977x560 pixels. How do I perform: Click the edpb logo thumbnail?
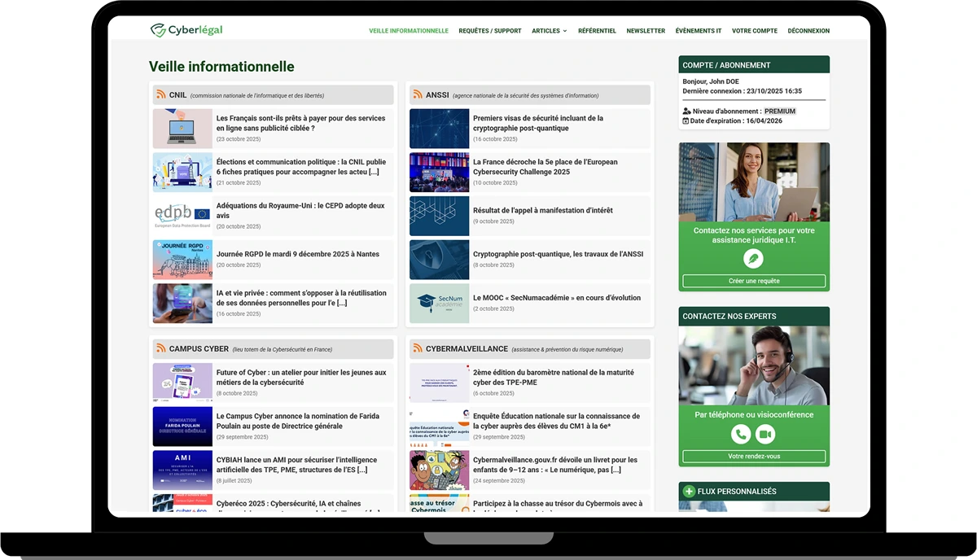182,216
